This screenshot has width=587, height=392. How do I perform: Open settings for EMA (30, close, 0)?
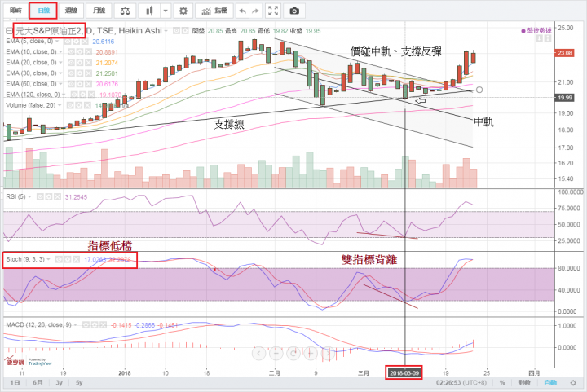[x=80, y=73]
